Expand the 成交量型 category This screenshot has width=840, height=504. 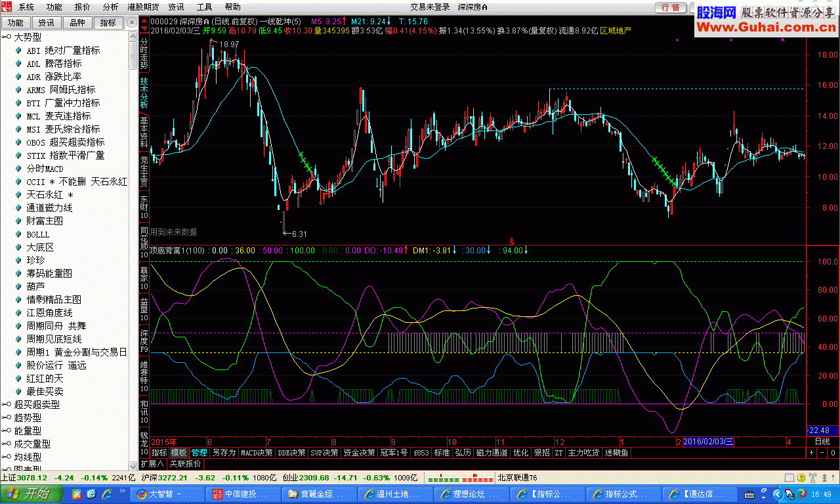click(7, 444)
